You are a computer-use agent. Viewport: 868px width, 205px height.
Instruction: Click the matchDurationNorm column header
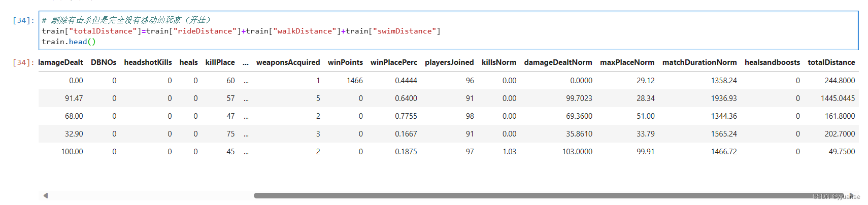pyautogui.click(x=699, y=62)
